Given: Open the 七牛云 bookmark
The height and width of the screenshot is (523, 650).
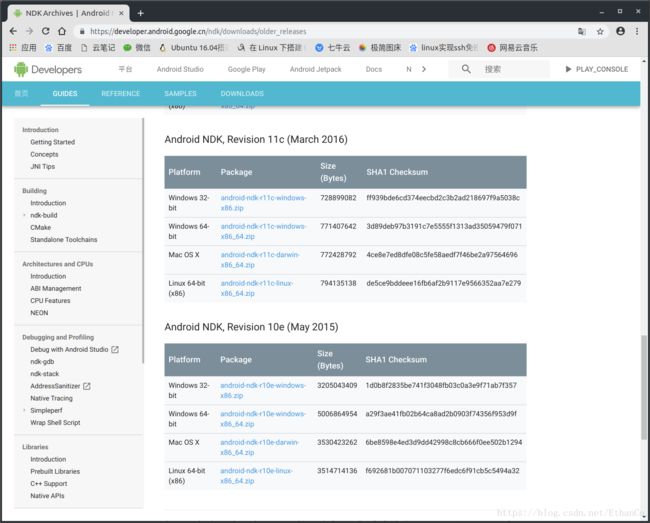Looking at the screenshot, I should click(332, 48).
